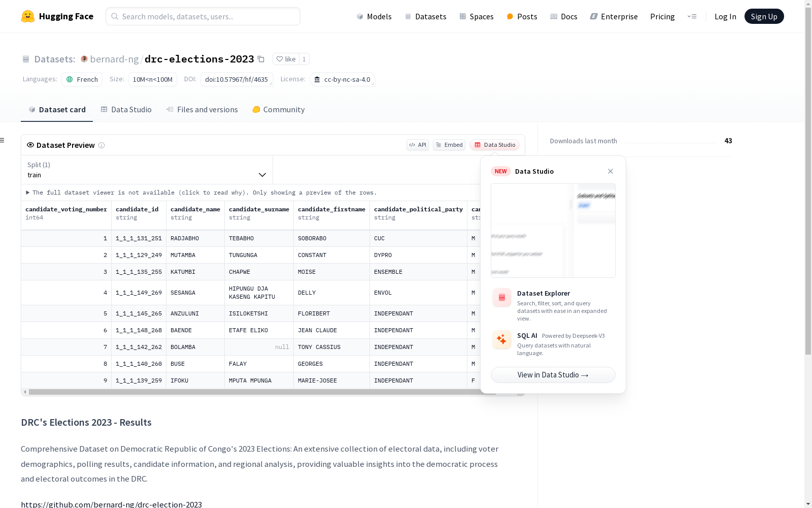Click the Dataset Explorer heading
The height and width of the screenshot is (508, 812).
pos(544,293)
